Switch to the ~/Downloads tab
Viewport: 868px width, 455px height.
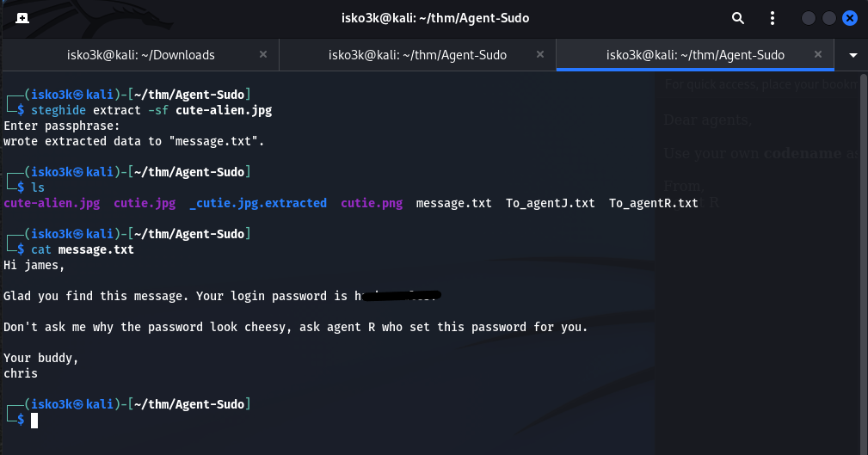[x=141, y=55]
